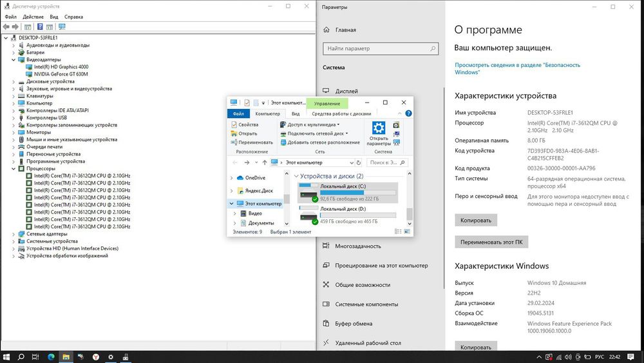Collapse the Explorer ribbon with the chevron
The width and height of the screenshot is (644, 363).
400,113
